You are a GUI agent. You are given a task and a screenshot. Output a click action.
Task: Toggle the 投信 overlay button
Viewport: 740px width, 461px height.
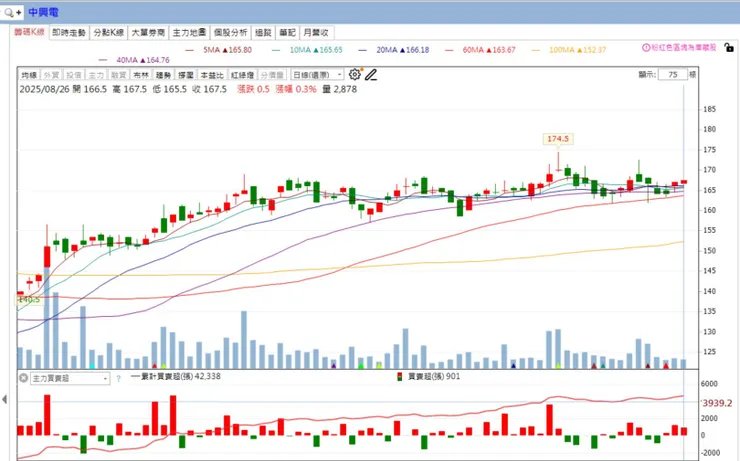(74, 75)
